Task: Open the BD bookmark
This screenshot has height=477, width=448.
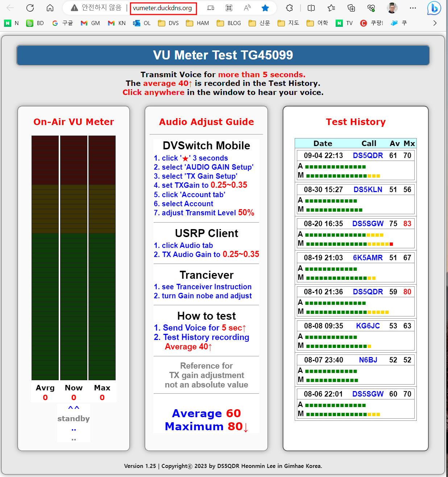Action: pos(35,23)
